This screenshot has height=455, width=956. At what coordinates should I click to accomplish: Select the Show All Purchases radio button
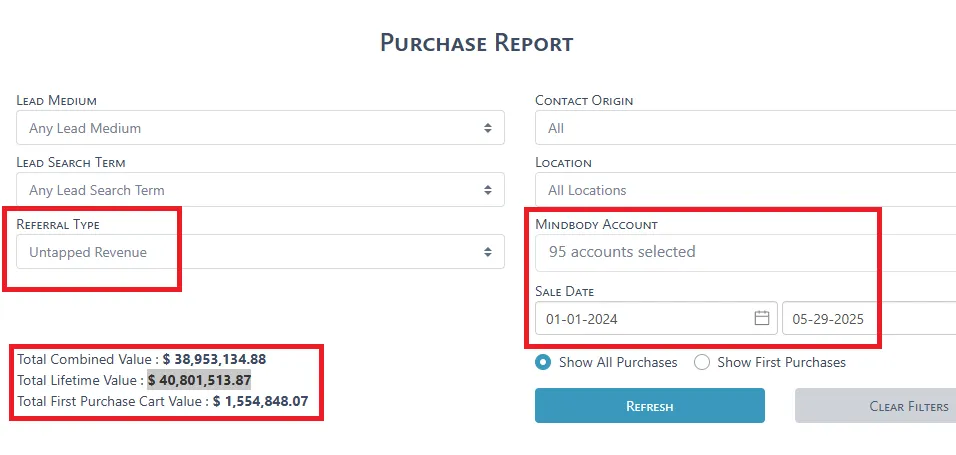click(x=543, y=362)
